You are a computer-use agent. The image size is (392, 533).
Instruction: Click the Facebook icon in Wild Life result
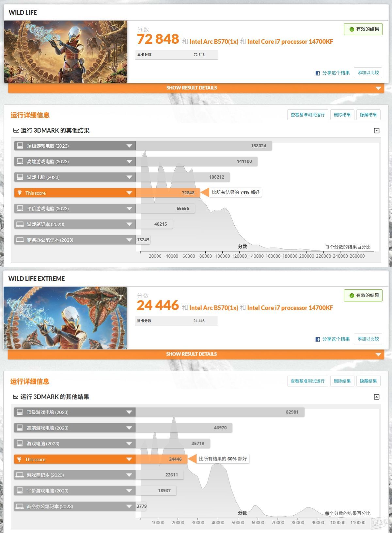(318, 73)
